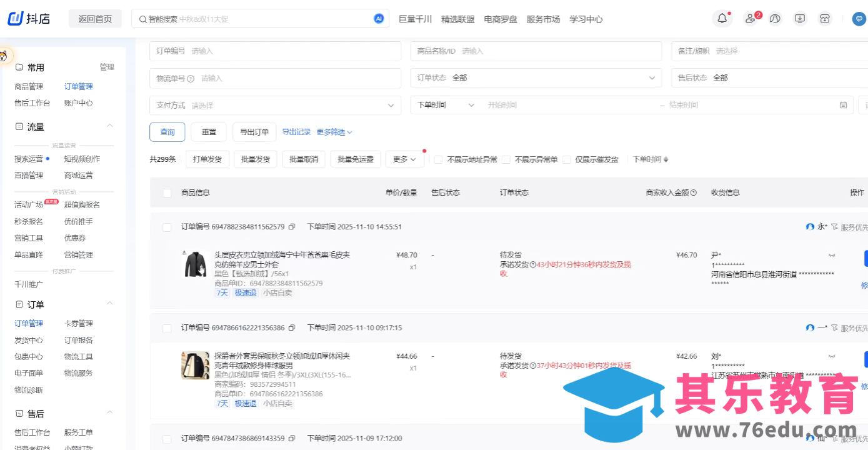Open contacts icon with red badge 2
This screenshot has height=450, width=868.
(x=749, y=19)
